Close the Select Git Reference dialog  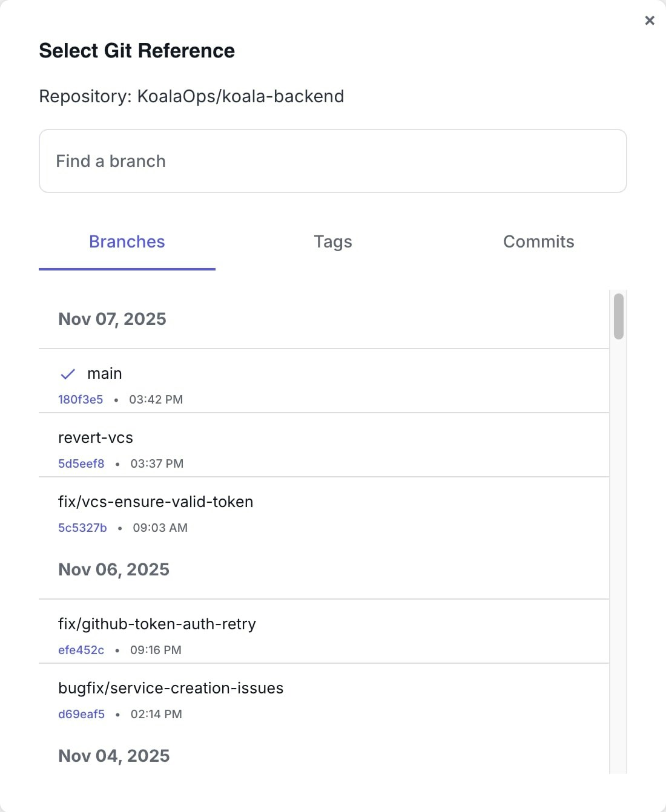650,20
